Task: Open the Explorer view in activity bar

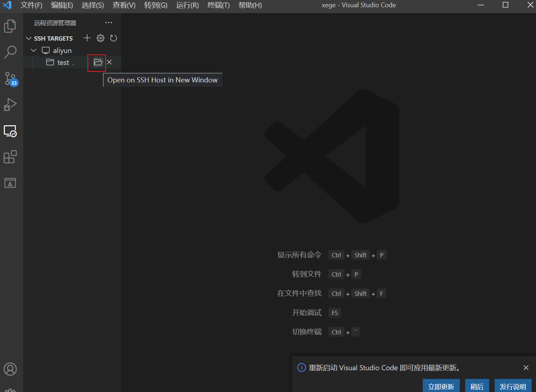Action: [10, 26]
